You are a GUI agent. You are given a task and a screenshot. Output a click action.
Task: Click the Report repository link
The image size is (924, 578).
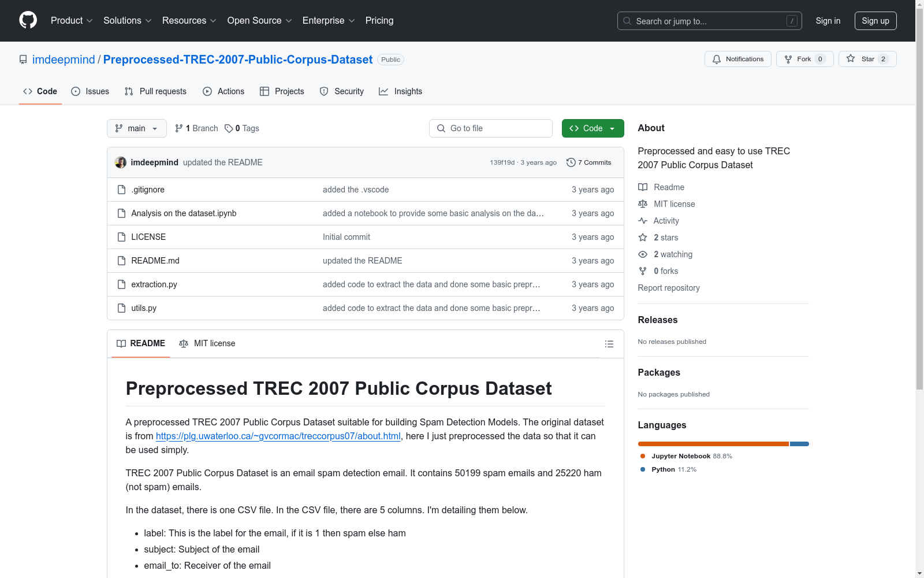coord(669,288)
